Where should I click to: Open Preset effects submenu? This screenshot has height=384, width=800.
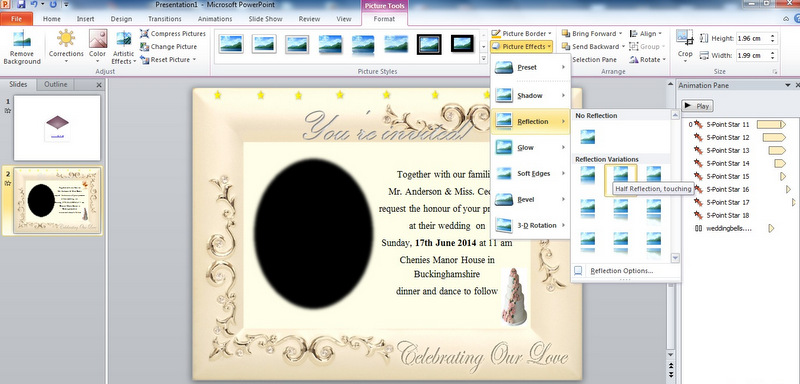[x=530, y=67]
